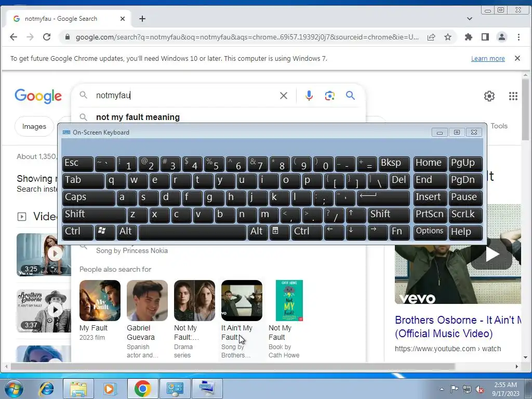This screenshot has height=399, width=532.
Task: Search by image with Google Lens icon
Action: [329, 96]
